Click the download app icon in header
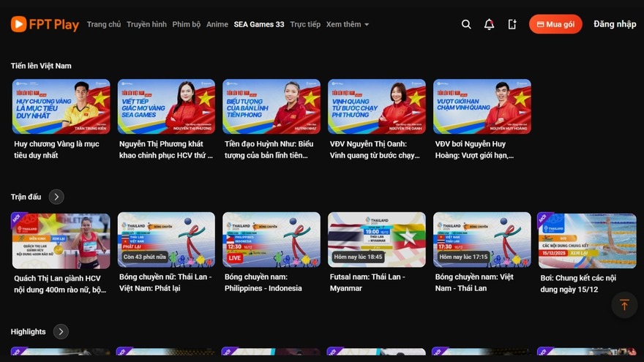Image resolution: width=644 pixels, height=362 pixels. pyautogui.click(x=512, y=24)
